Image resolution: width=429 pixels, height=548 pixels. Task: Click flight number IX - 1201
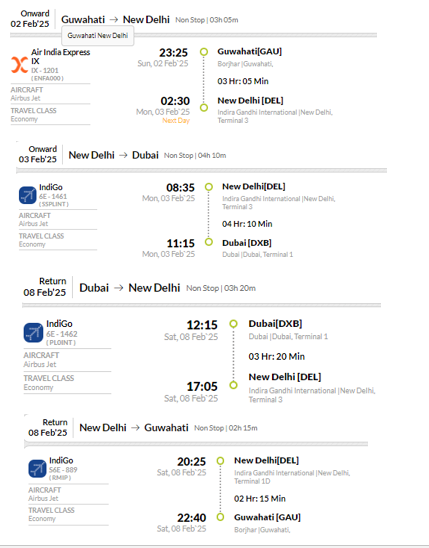(x=45, y=71)
